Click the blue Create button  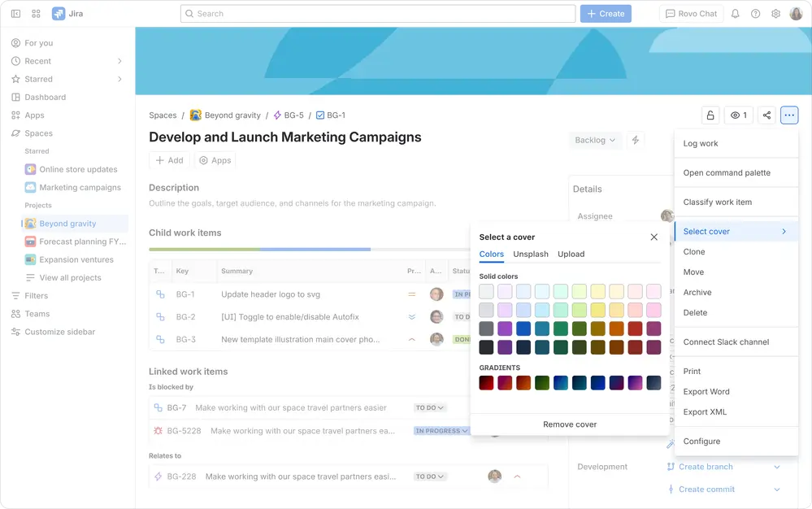[606, 14]
